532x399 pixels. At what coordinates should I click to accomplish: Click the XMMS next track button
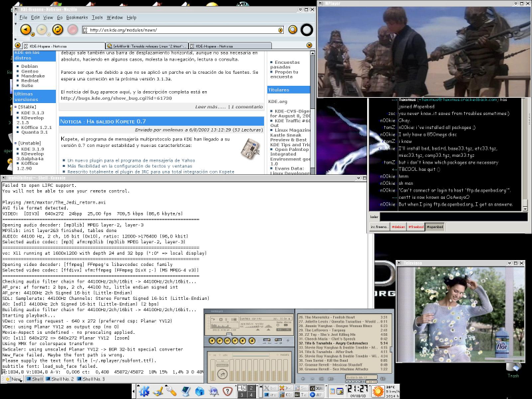pos(243,340)
